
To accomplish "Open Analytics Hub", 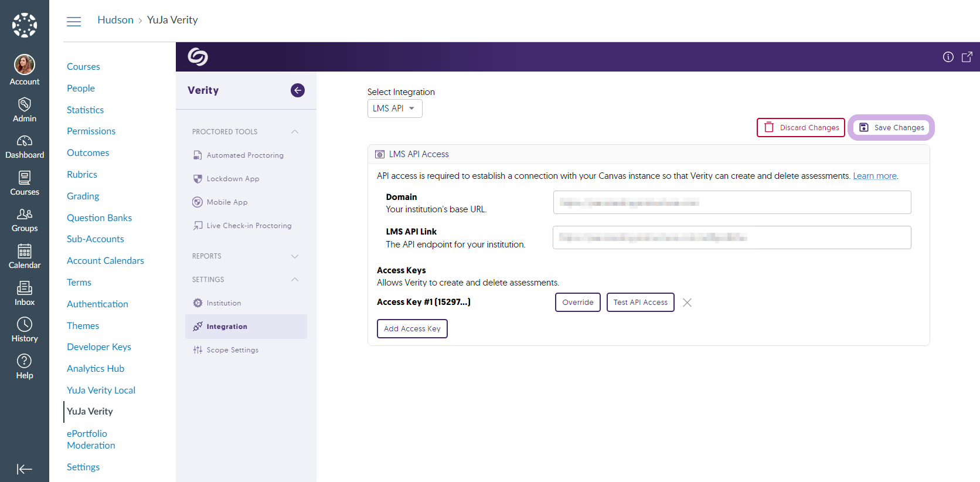I will pos(96,369).
